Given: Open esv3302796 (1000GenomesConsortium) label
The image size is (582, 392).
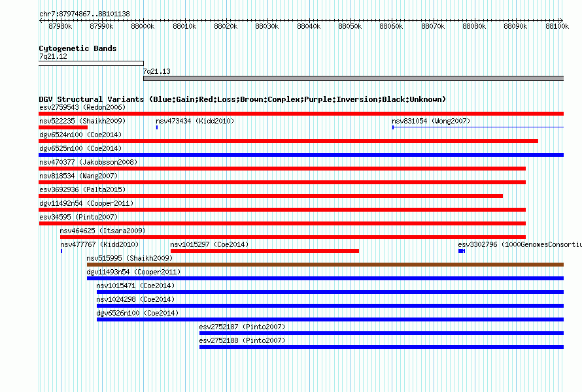Looking at the screenshot, I should tap(520, 244).
